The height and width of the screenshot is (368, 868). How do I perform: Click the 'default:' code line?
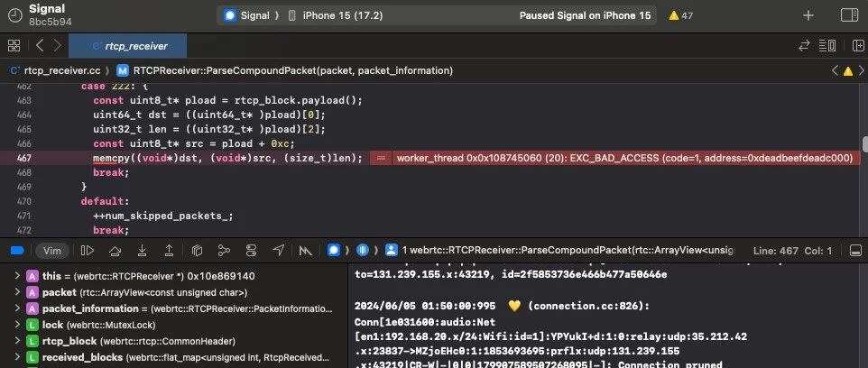[105, 201]
